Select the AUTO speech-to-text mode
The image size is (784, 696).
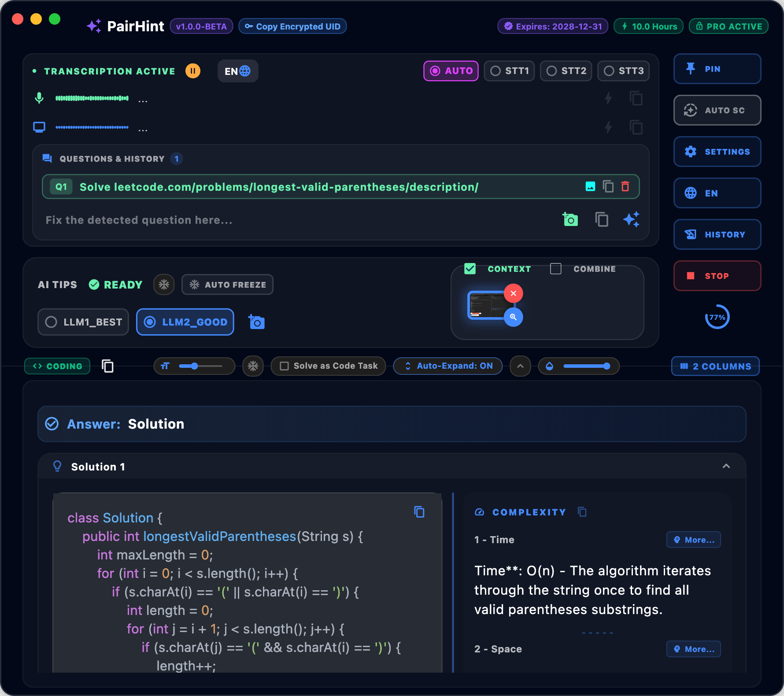click(x=451, y=71)
